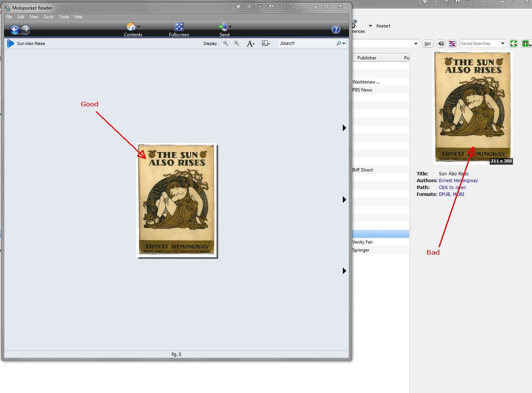Go forward with the gray right arrow
Screen dimensions: 532x393
(x=26, y=29)
